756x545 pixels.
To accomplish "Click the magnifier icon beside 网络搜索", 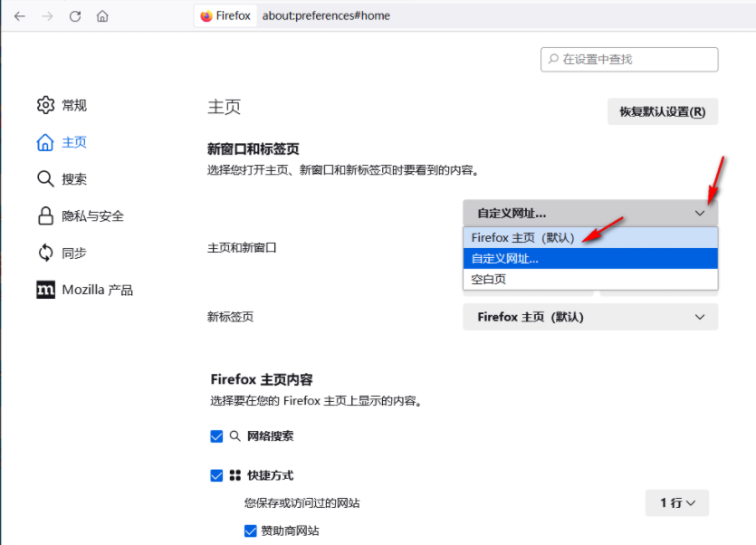I will (234, 436).
